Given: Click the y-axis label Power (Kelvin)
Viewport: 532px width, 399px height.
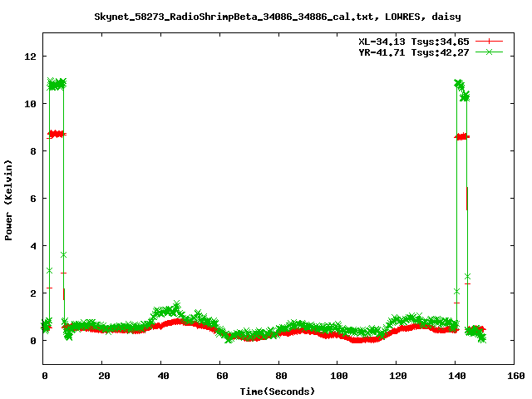Looking at the screenshot, I should click(8, 200).
